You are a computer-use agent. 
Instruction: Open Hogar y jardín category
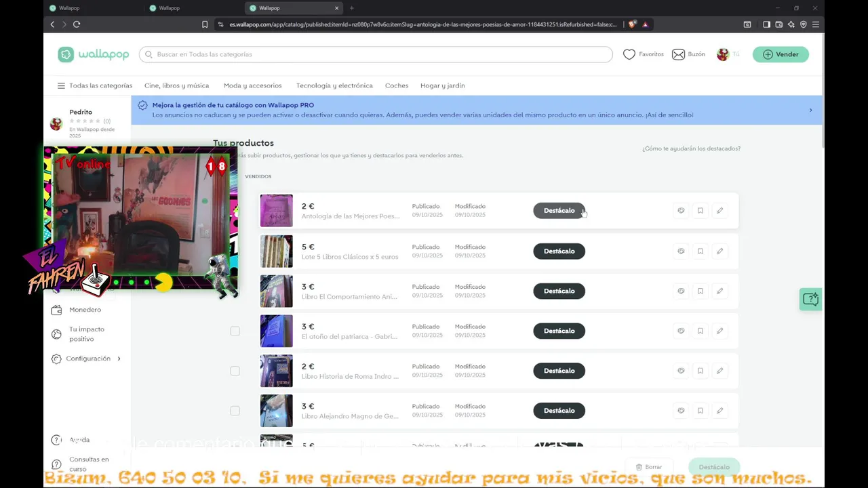click(x=443, y=86)
